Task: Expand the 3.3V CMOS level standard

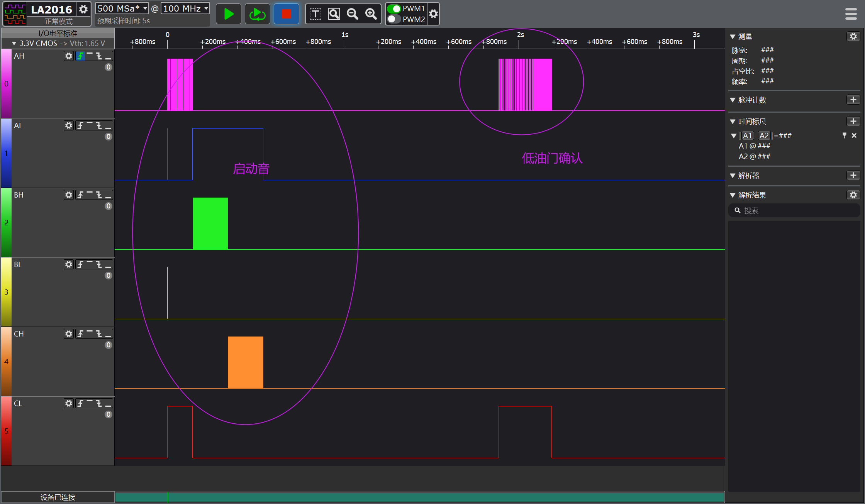Action: coord(14,43)
